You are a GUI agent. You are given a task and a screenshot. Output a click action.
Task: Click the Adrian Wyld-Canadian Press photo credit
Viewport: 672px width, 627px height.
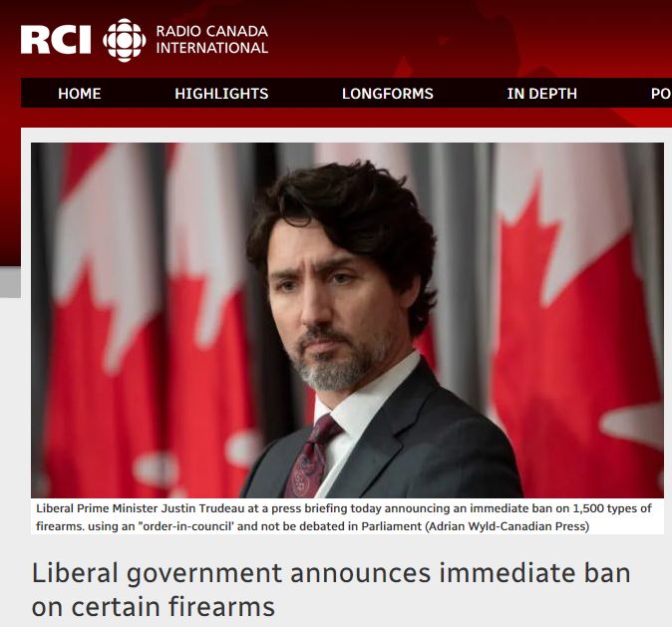(507, 526)
